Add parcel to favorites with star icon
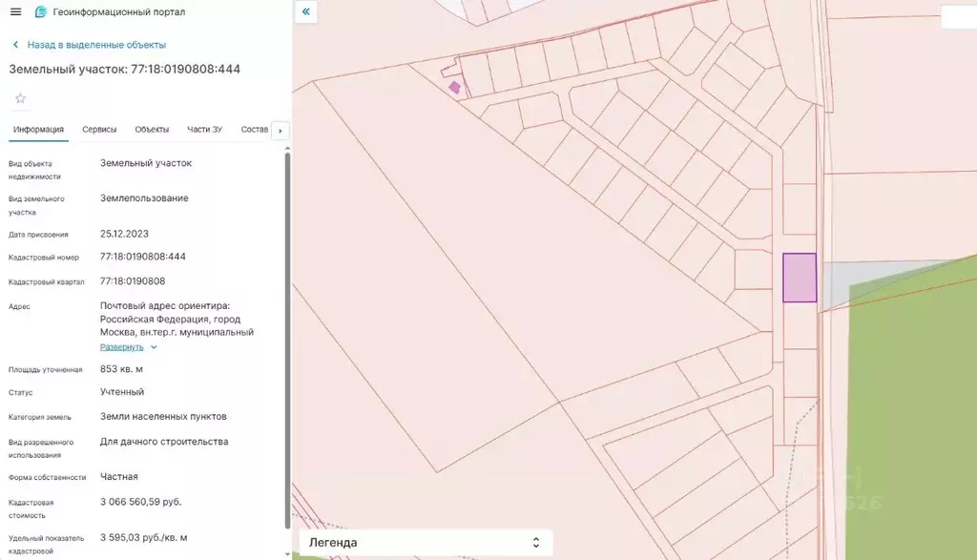 click(x=21, y=98)
